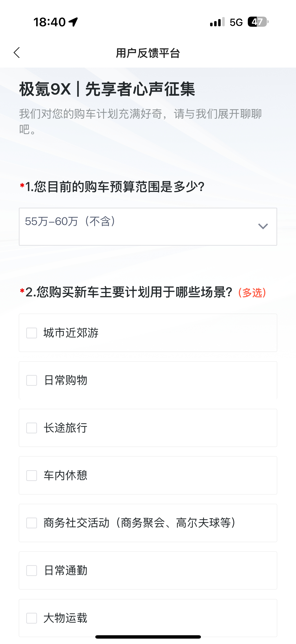Tap the 极氪9X survey heading
The width and height of the screenshot is (296, 644).
point(107,89)
